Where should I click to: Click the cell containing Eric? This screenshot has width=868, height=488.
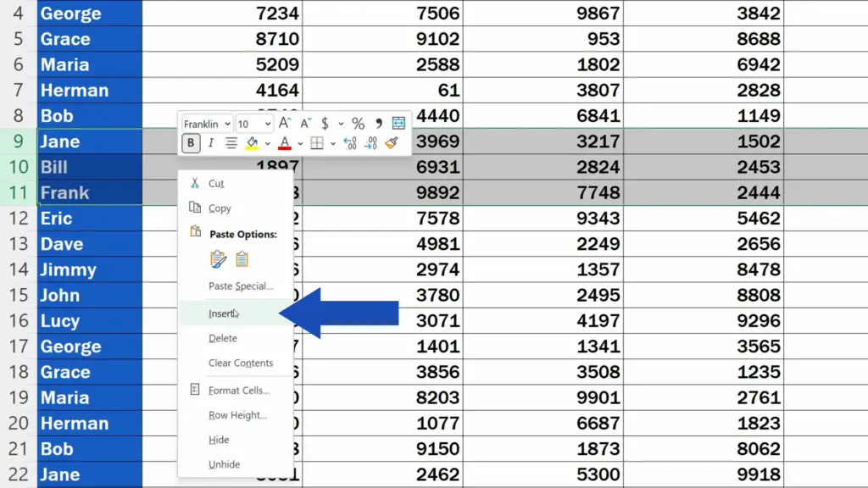[90, 218]
